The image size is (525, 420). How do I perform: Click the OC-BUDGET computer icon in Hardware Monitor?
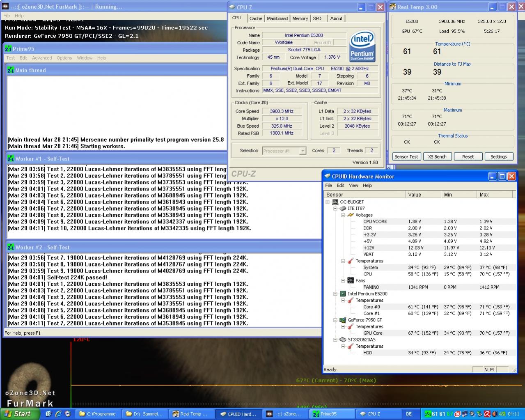335,202
